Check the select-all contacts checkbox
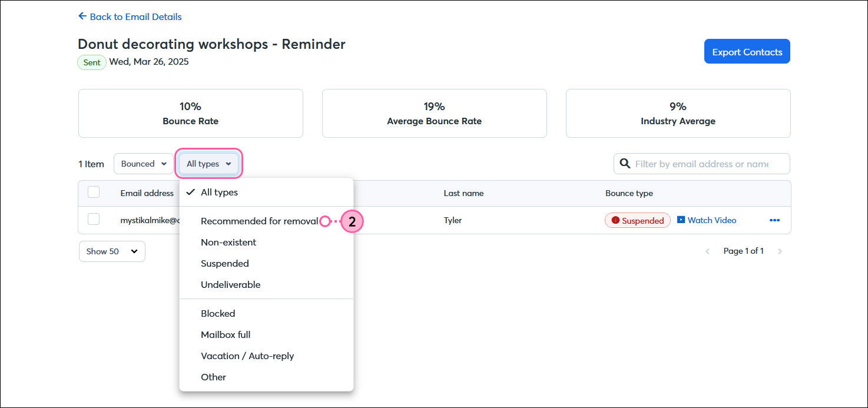 94,191
